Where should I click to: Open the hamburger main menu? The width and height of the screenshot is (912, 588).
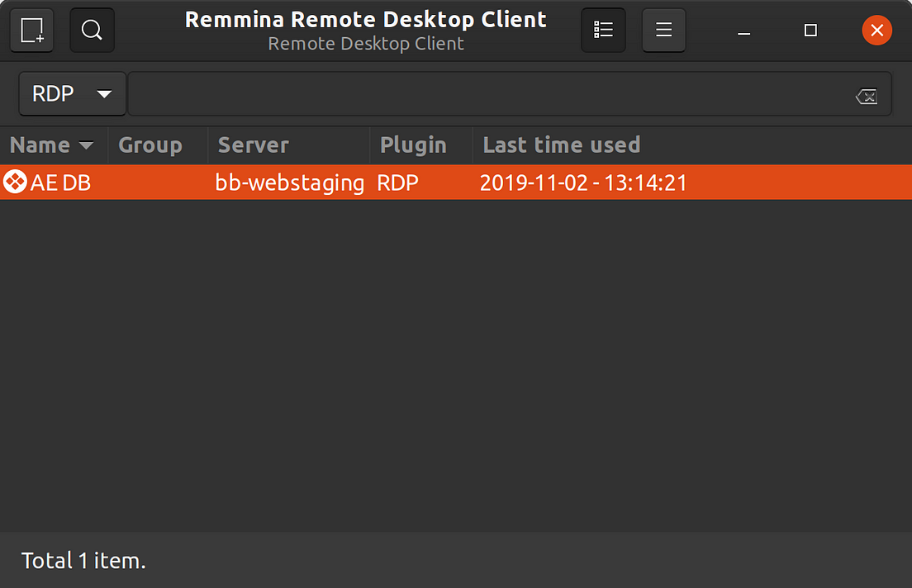pos(663,31)
